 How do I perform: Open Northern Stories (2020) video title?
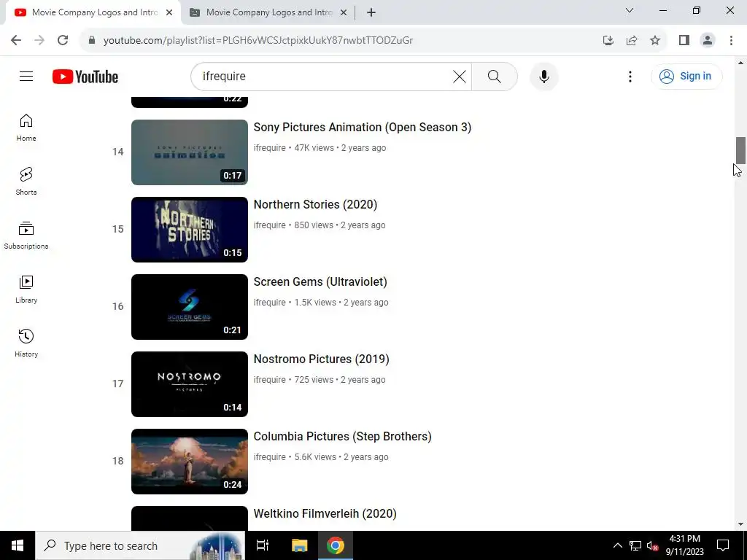[x=315, y=204]
